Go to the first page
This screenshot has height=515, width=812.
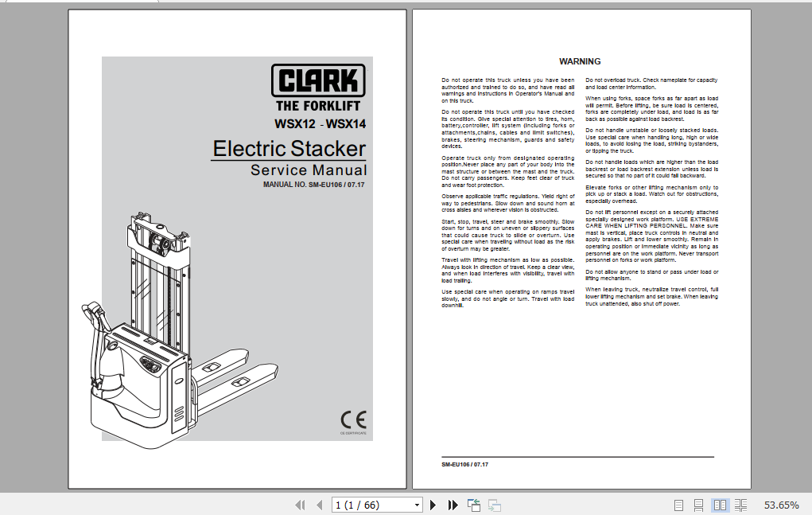point(300,505)
